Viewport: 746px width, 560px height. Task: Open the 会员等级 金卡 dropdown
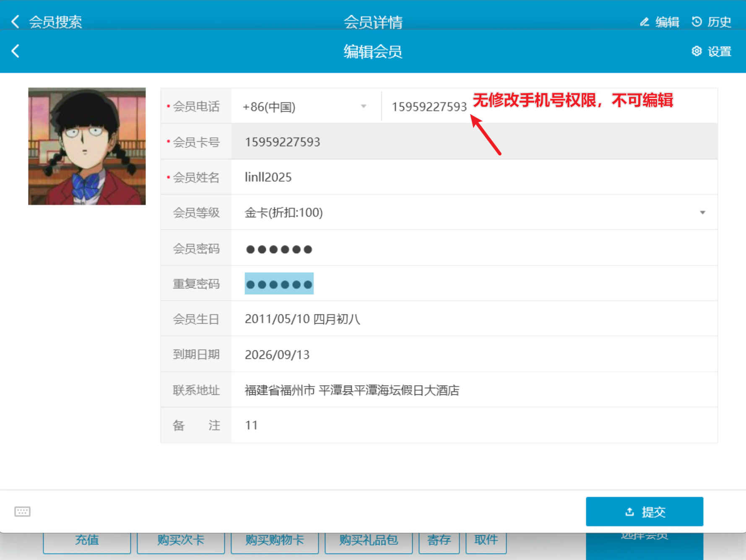click(x=474, y=213)
